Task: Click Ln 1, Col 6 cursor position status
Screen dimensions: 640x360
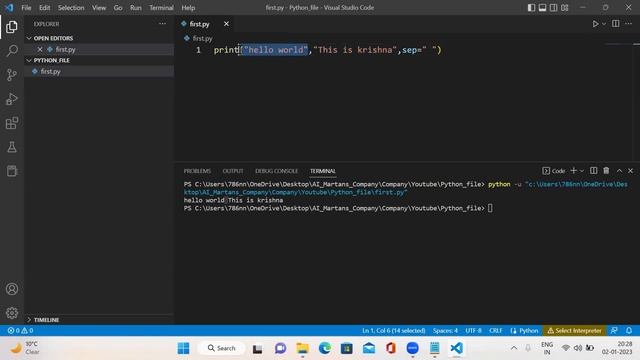Action: (393, 331)
